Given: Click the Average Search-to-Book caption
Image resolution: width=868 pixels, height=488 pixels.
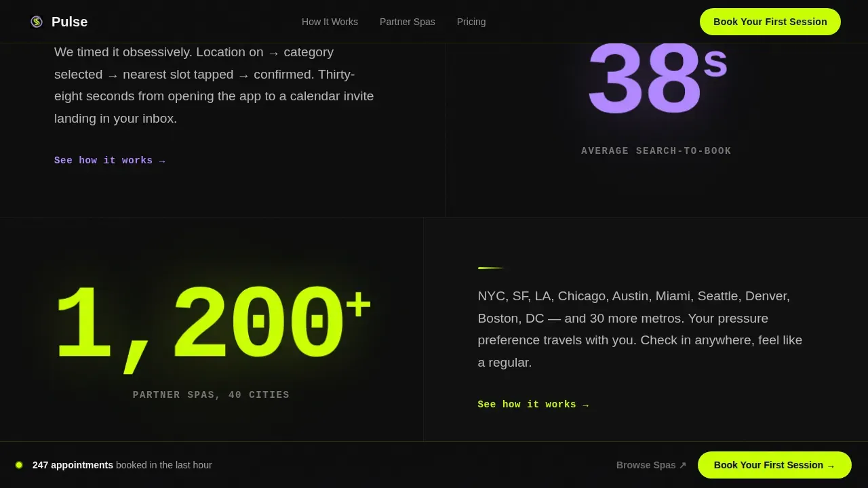Looking at the screenshot, I should coord(656,151).
